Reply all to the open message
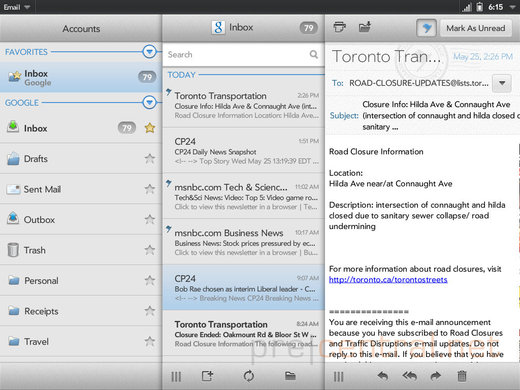Image resolution: width=520 pixels, height=390 pixels. 409,376
